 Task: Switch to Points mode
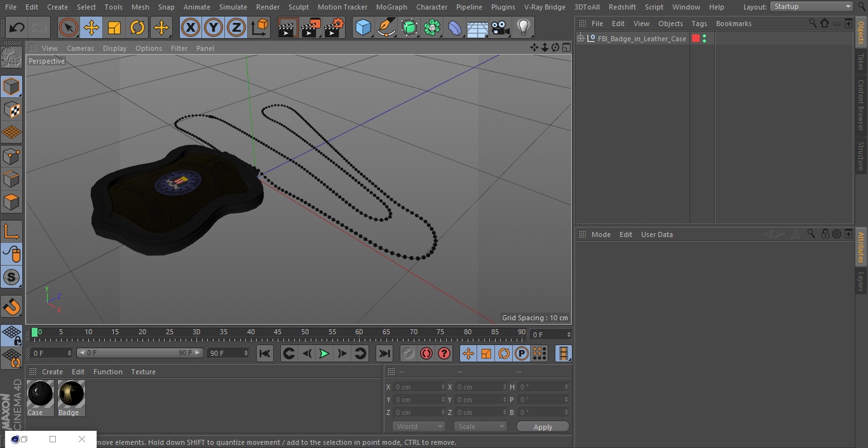point(11,156)
